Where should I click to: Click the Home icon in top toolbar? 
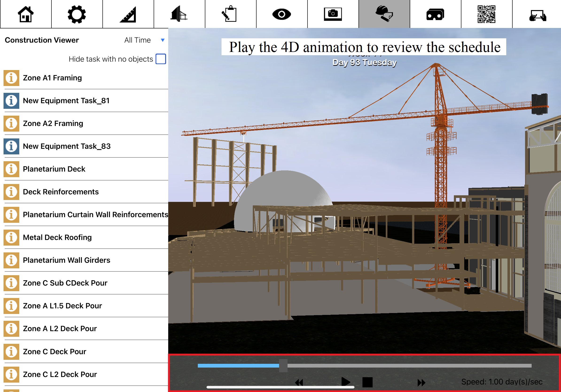(26, 14)
